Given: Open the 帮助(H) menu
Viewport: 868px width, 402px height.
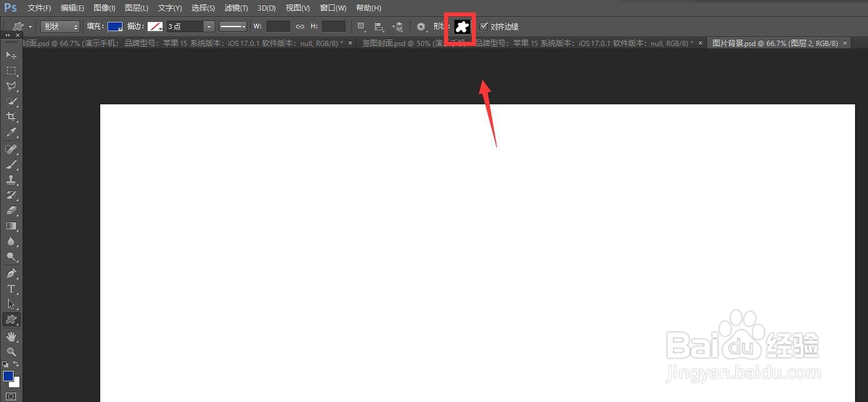Looking at the screenshot, I should [369, 8].
